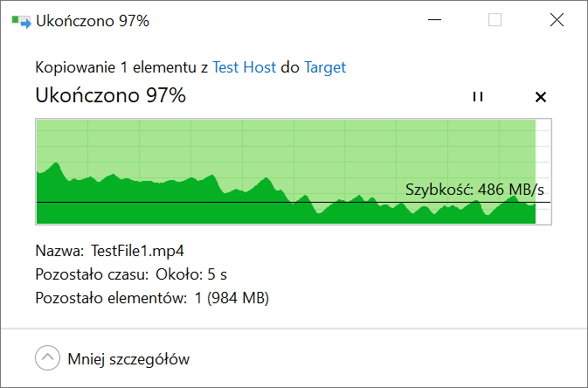
Task: Select the TestFile1.mp4 file name text
Action: [138, 251]
